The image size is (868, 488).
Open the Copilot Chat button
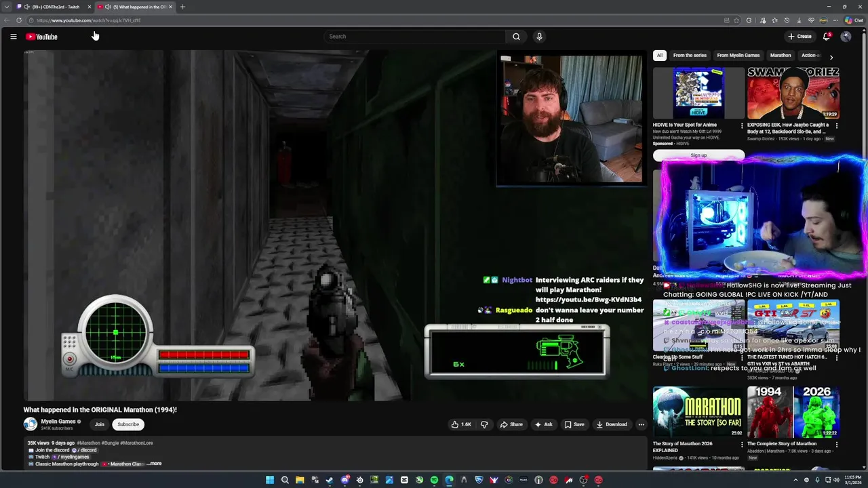coord(854,20)
